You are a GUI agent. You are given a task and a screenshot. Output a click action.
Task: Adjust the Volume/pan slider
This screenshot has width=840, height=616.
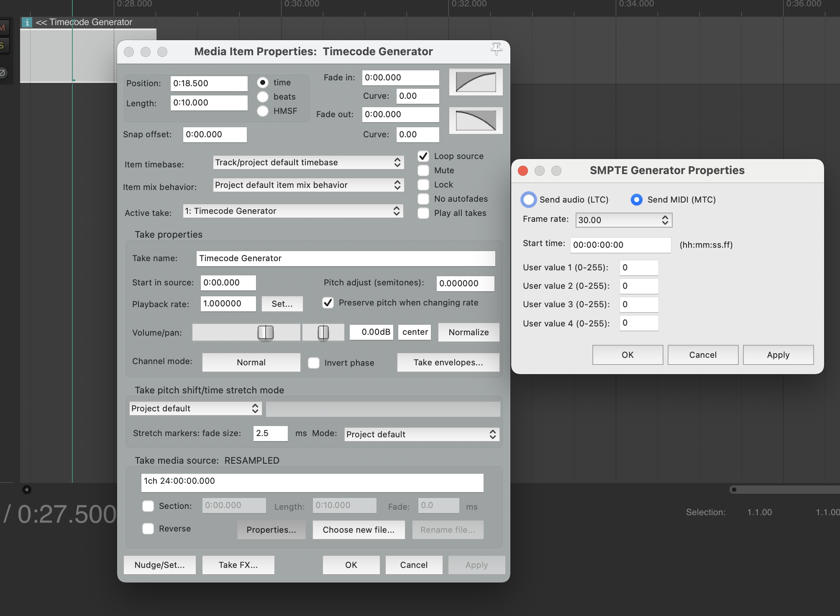tap(265, 332)
